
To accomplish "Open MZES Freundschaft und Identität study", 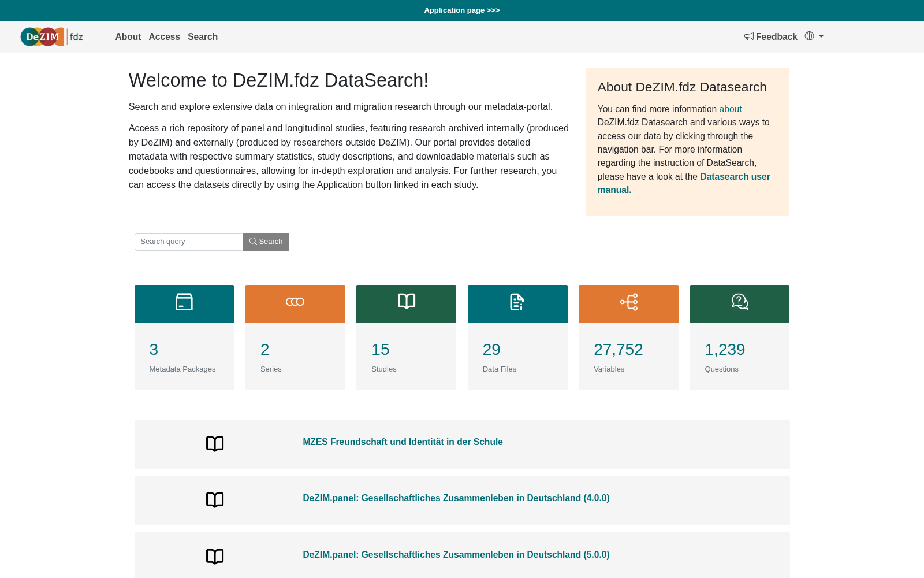I will [403, 442].
